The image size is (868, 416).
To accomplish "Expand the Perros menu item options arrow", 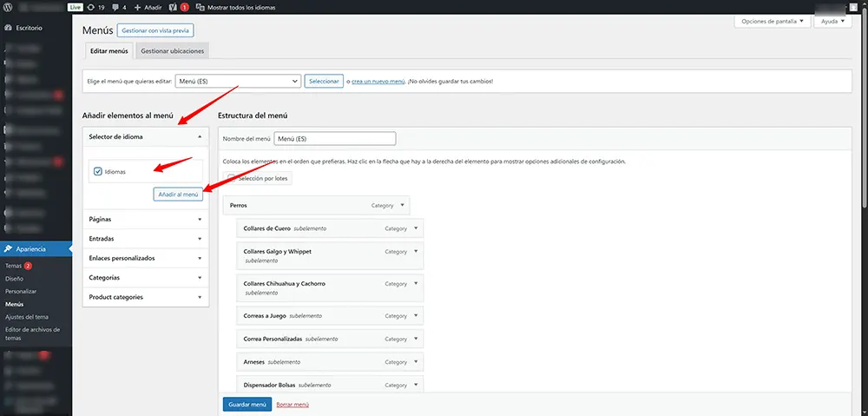I will pos(402,206).
